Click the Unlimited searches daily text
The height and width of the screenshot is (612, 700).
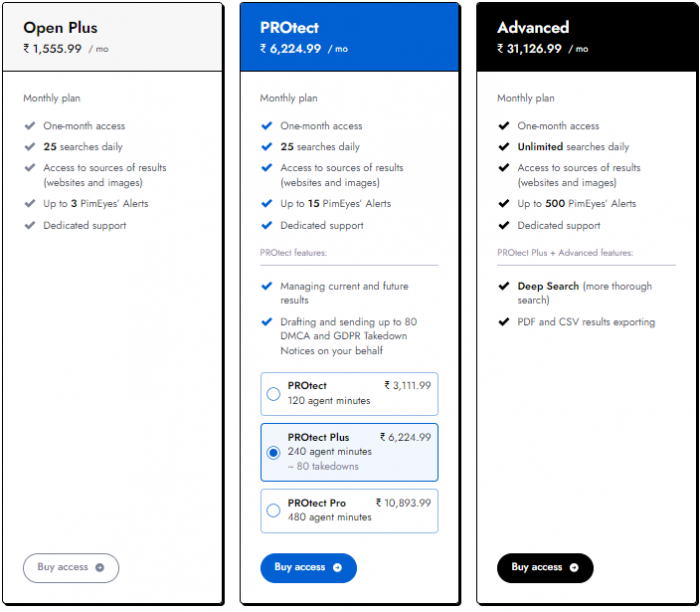coord(573,147)
